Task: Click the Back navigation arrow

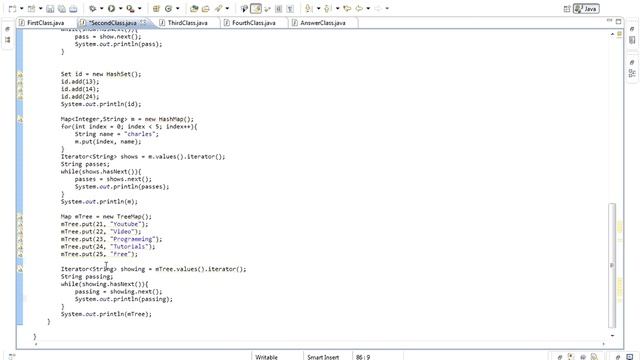Action: (359, 9)
